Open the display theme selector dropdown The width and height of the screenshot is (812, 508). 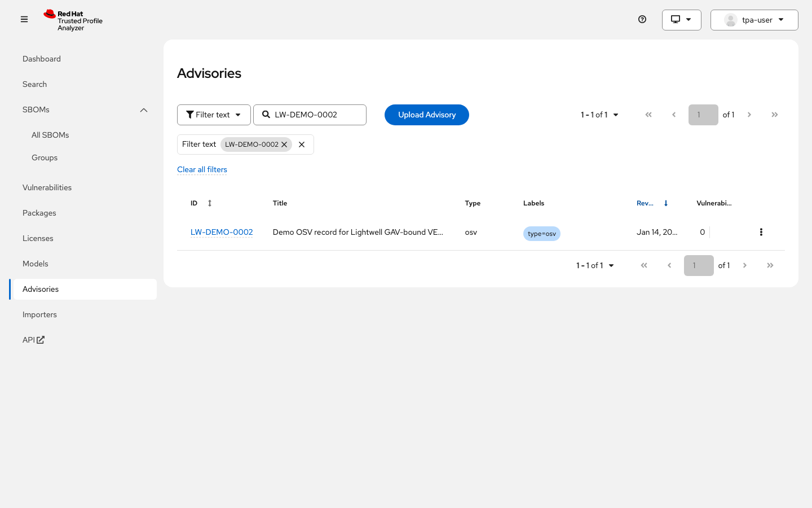682,20
